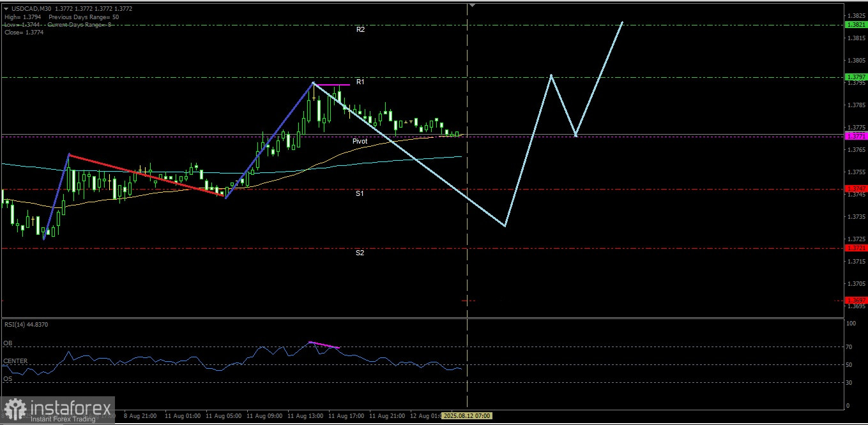Select the red descending trendline on chart

(146, 175)
